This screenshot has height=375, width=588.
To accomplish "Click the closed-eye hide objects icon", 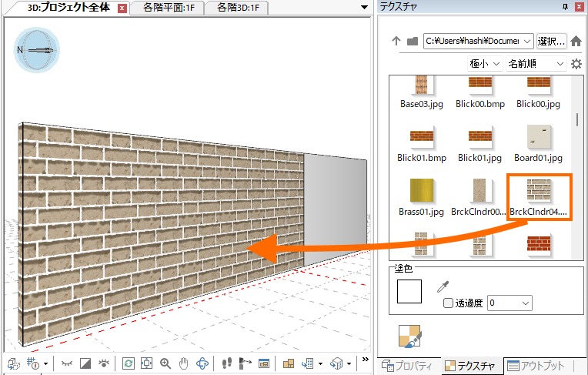I will point(67,363).
